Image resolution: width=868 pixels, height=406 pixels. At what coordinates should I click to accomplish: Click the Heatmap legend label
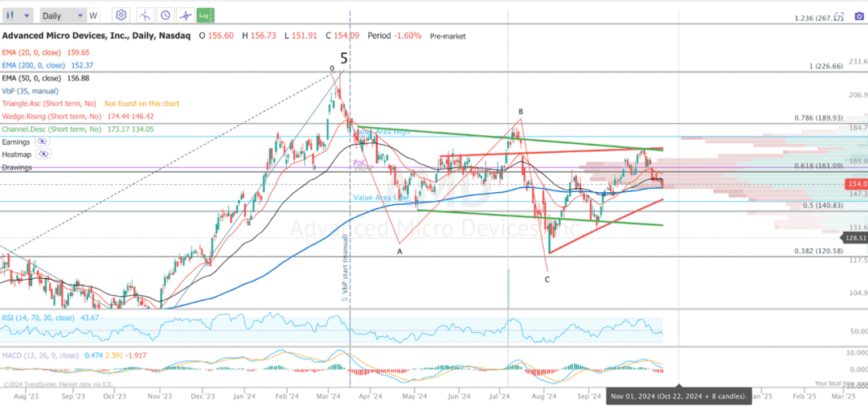[18, 154]
